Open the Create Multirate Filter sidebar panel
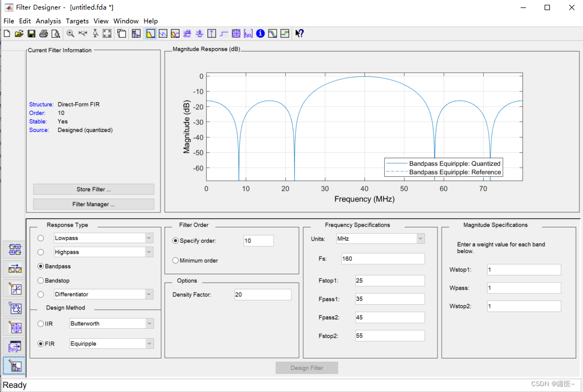 15,250
